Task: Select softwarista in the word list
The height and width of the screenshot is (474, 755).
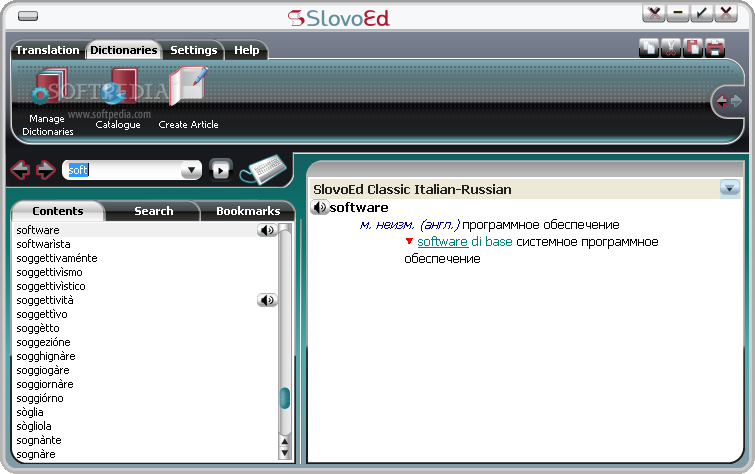Action: coord(145,244)
